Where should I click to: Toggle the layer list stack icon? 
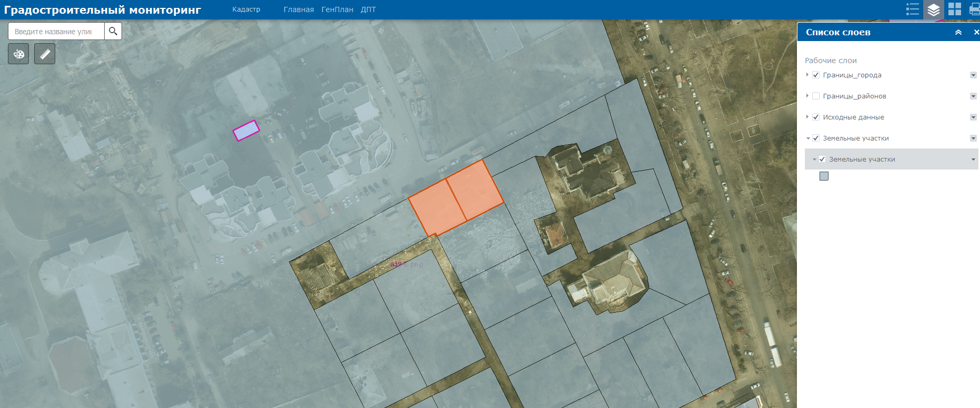(934, 9)
